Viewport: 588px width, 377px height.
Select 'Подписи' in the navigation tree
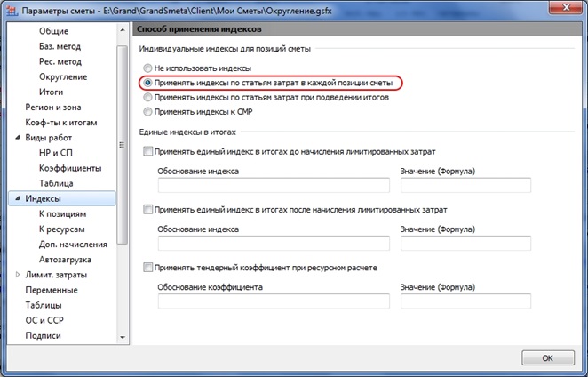click(43, 336)
